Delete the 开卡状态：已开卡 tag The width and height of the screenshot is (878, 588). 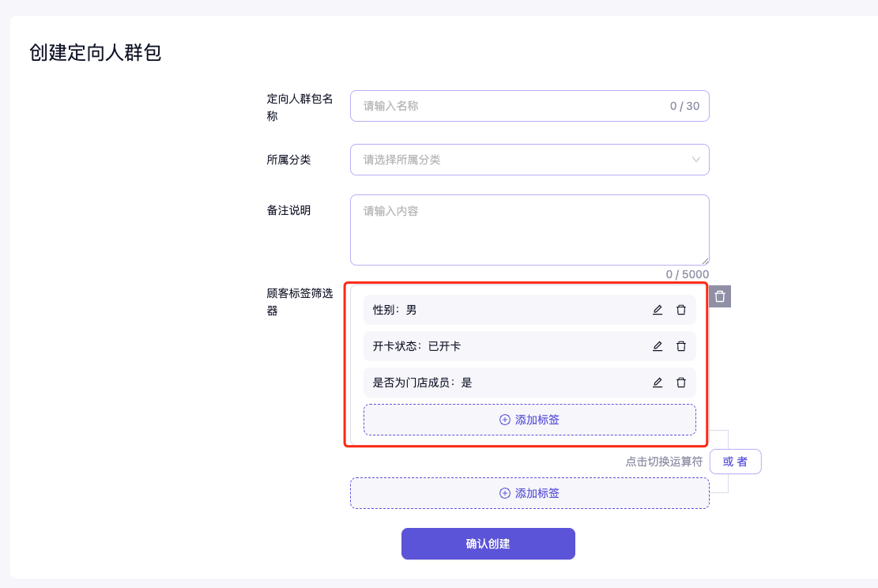(681, 346)
